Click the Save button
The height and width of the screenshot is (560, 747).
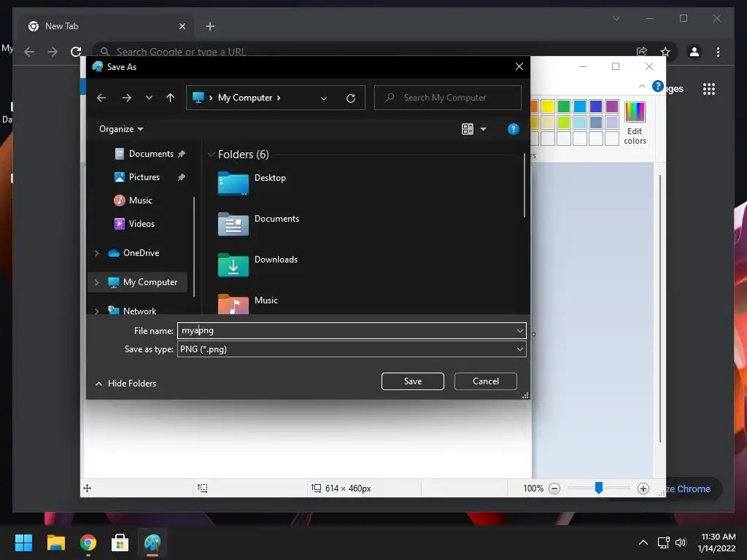click(x=413, y=381)
